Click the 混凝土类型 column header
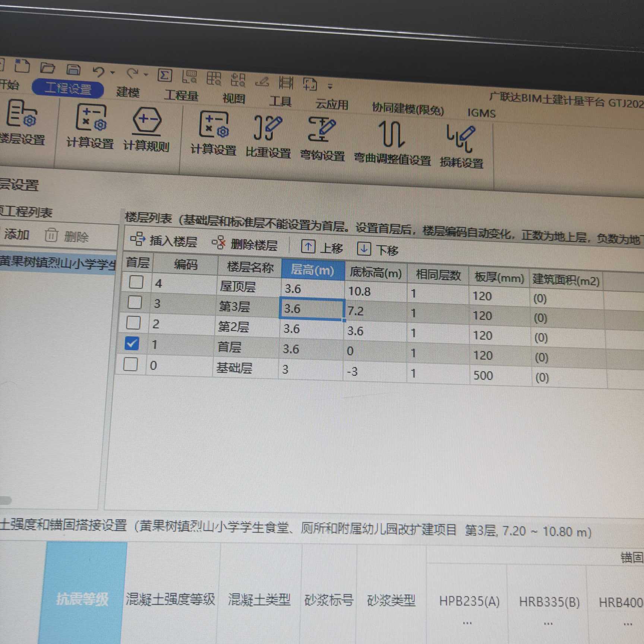Screen dimensions: 644x644 [259, 599]
